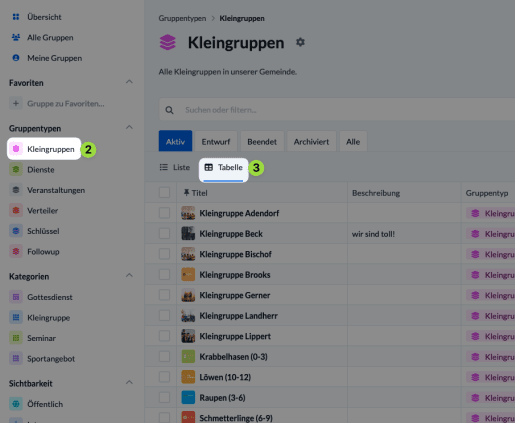Click the red Schmetterlinge (6-9) icon
515x423 pixels.
pos(188,417)
